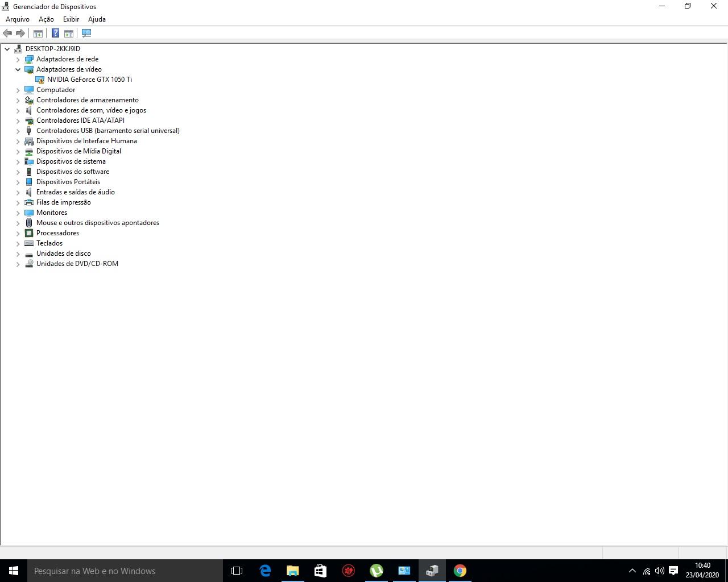Click the Adaptadores de rede network icon
The image size is (728, 582).
(29, 59)
